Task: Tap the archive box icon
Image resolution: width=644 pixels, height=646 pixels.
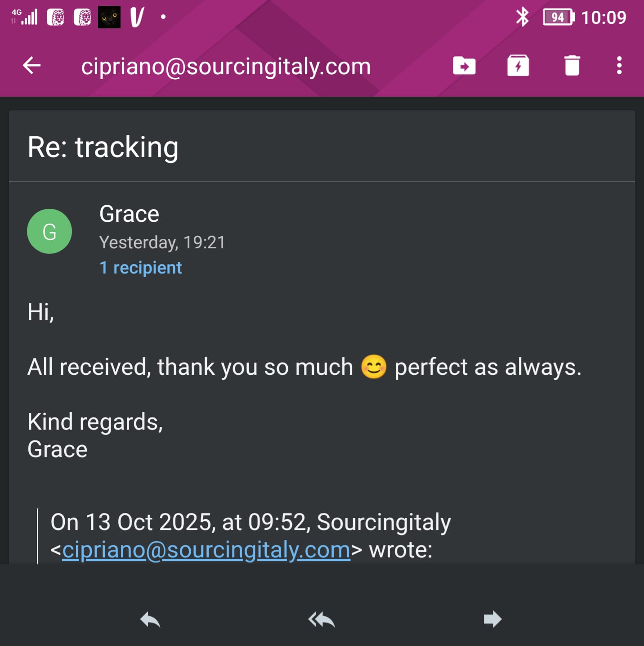Action: tap(518, 66)
